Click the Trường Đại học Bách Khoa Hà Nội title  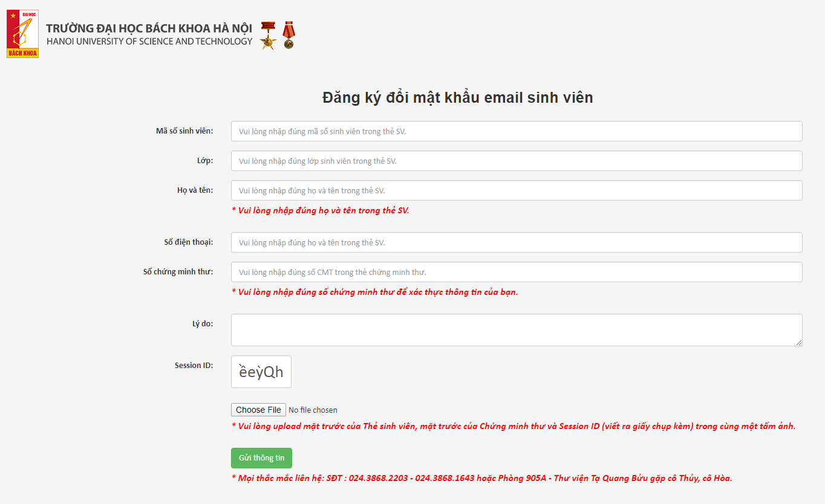tap(149, 28)
